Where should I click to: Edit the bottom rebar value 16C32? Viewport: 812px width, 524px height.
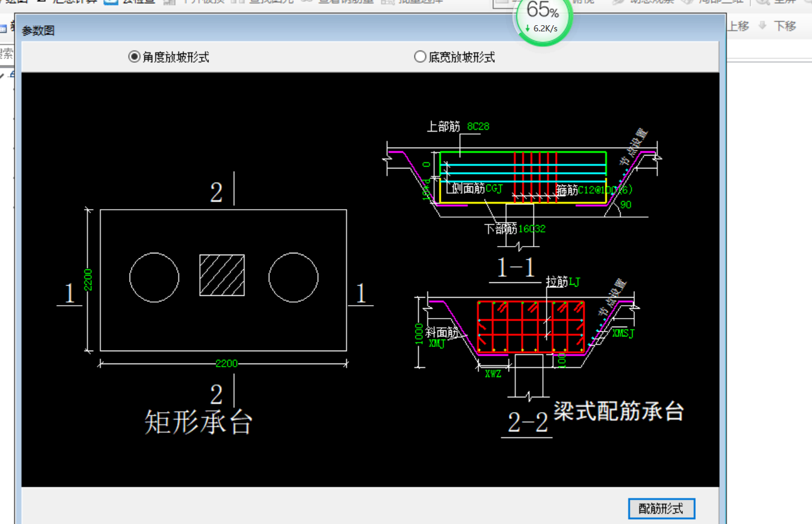[532, 229]
